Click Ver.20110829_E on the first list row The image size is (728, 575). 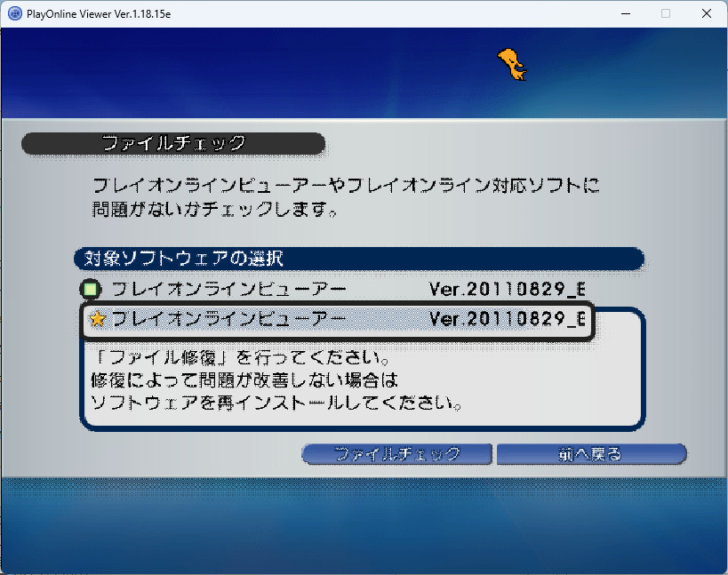508,290
